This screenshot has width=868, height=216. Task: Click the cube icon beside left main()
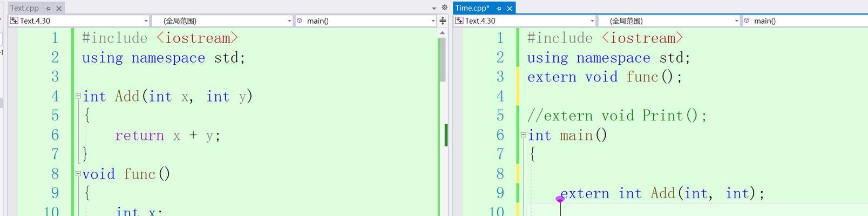click(x=300, y=21)
